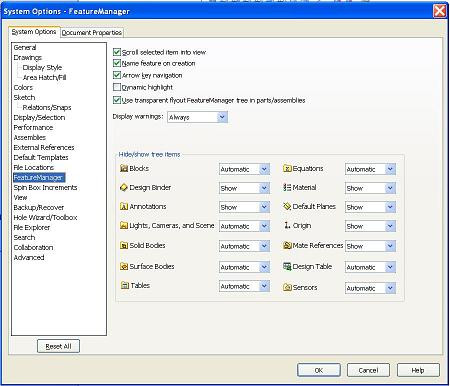Open the Tables visibility dropdown
The width and height of the screenshot is (450, 386).
coord(244,286)
